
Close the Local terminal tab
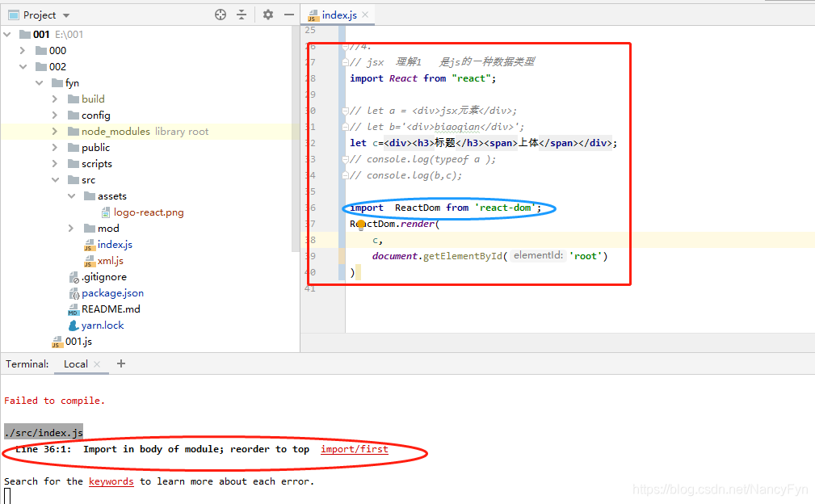[97, 364]
